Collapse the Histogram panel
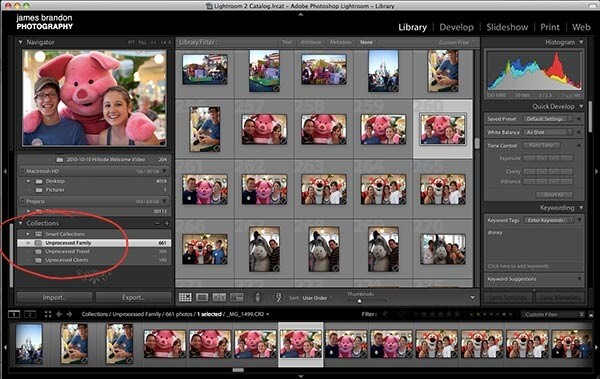The height and width of the screenshot is (379, 600). pos(581,42)
